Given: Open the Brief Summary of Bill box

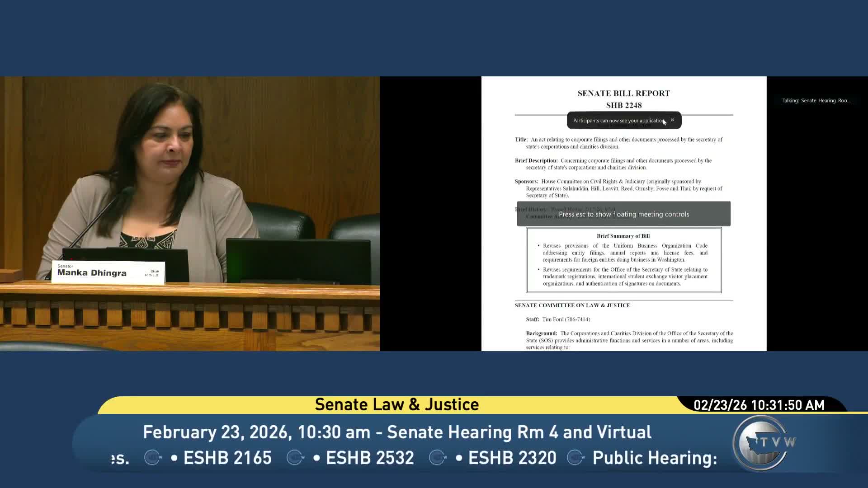Looking at the screenshot, I should coord(623,260).
